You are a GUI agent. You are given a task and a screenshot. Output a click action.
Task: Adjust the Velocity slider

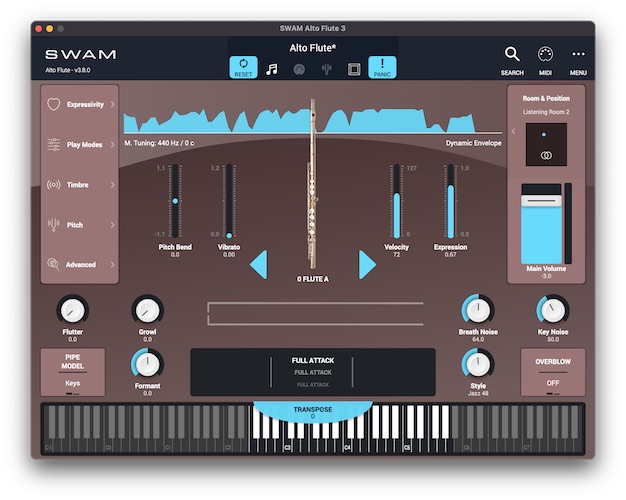point(396,200)
